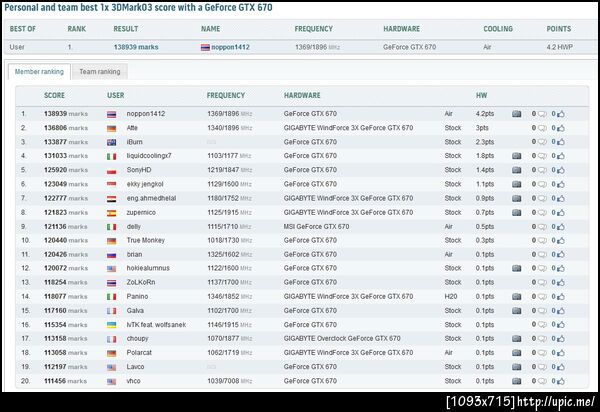The width and height of the screenshot is (600, 412).
Task: Click user ZoLKoRn name
Action: click(x=141, y=282)
